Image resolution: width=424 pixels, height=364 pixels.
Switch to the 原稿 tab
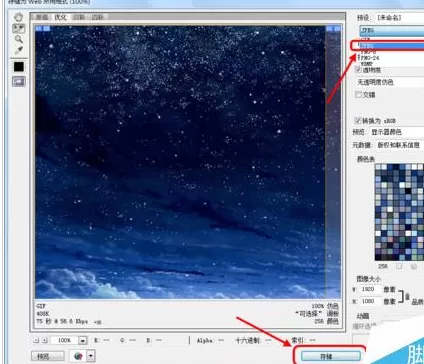coord(42,17)
